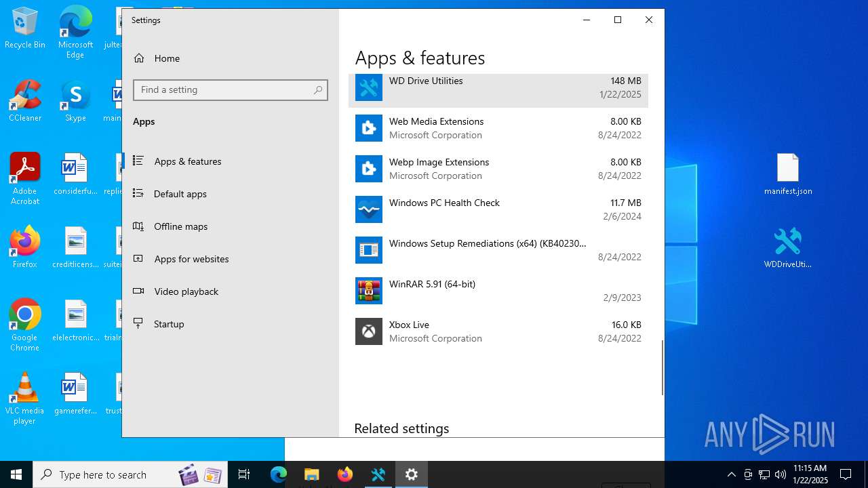Select Adobe Acrobat desktop shortcut

tap(25, 179)
